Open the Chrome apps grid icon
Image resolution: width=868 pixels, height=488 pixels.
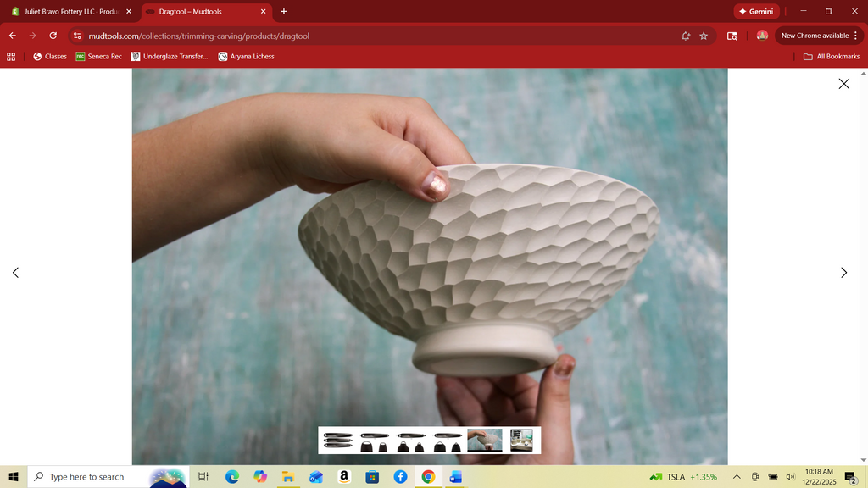[11, 57]
